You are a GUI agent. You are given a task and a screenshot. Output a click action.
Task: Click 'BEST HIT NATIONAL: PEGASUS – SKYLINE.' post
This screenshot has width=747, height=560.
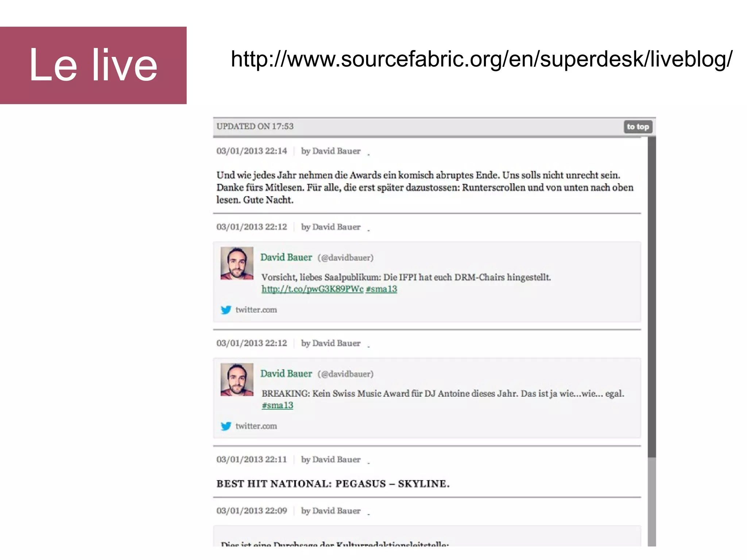(333, 484)
